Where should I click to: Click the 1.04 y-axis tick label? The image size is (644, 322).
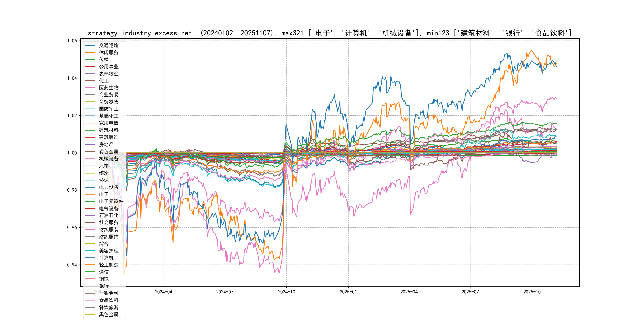[72, 78]
